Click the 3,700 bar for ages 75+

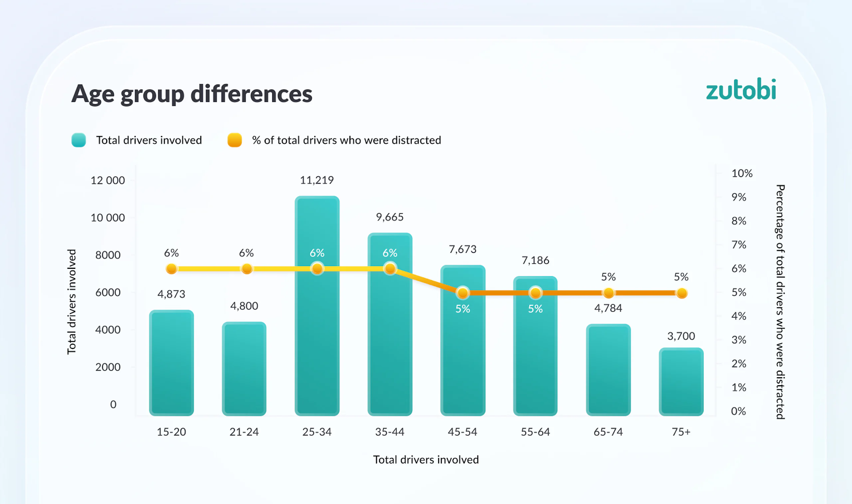click(681, 381)
